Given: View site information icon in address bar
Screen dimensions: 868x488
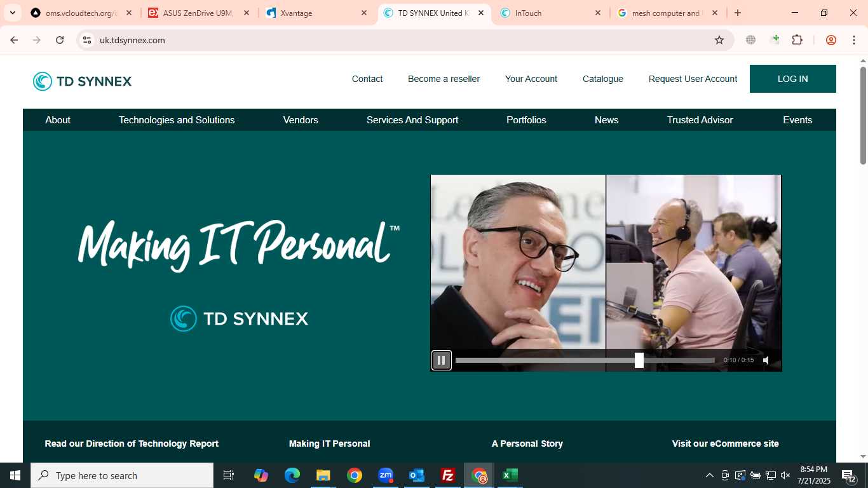Looking at the screenshot, I should pyautogui.click(x=87, y=40).
